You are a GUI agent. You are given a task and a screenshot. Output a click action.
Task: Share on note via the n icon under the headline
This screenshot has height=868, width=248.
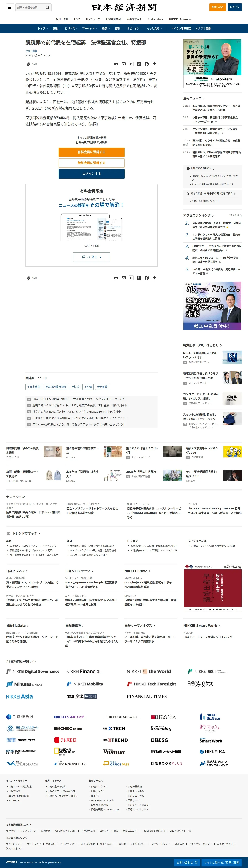point(131,64)
